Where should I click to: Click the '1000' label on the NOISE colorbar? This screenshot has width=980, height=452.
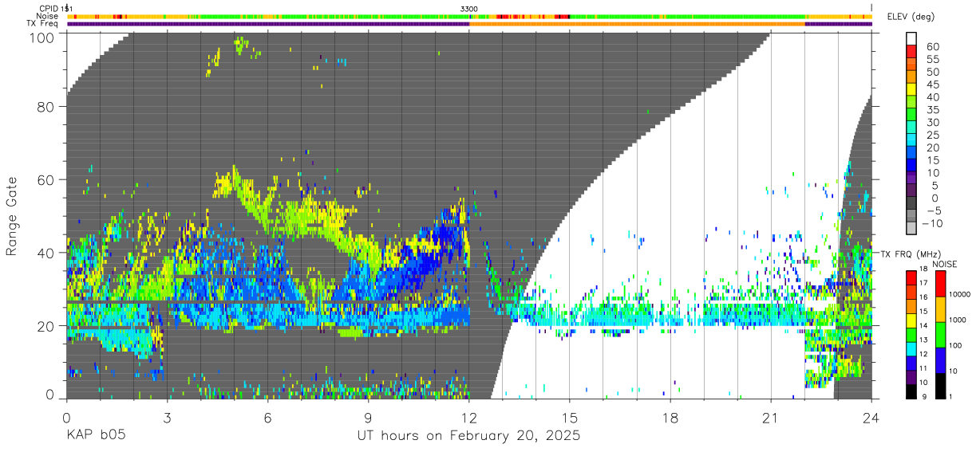[958, 320]
